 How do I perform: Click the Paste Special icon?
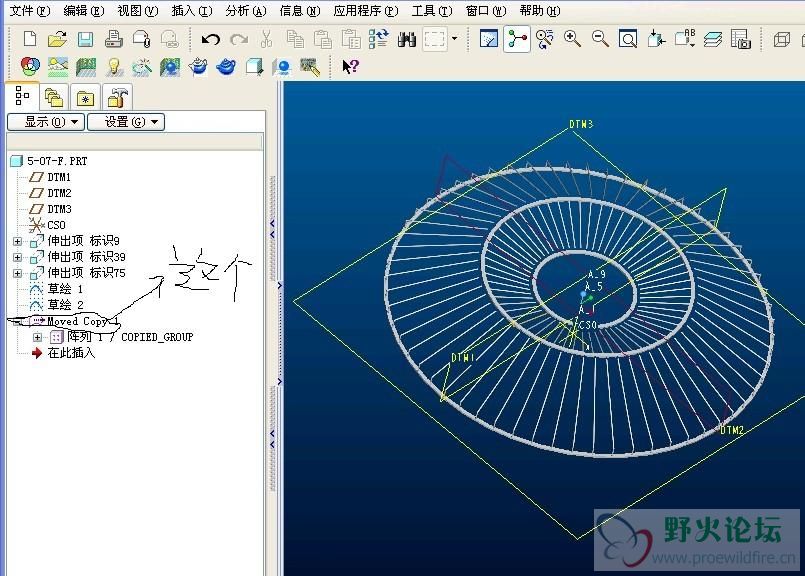[x=351, y=39]
